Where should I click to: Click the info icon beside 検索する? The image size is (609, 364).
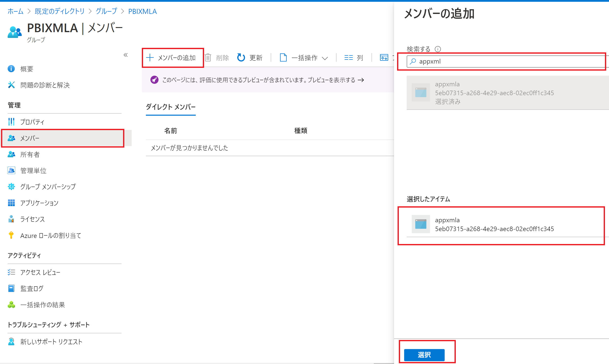click(x=438, y=49)
